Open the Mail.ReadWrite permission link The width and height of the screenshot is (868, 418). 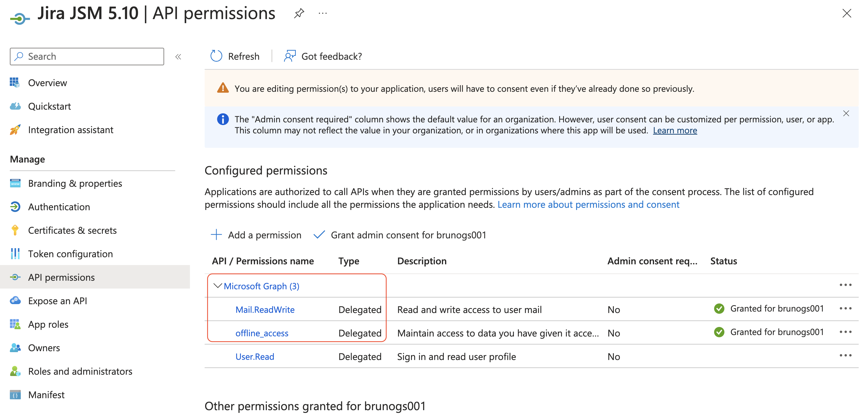click(265, 310)
